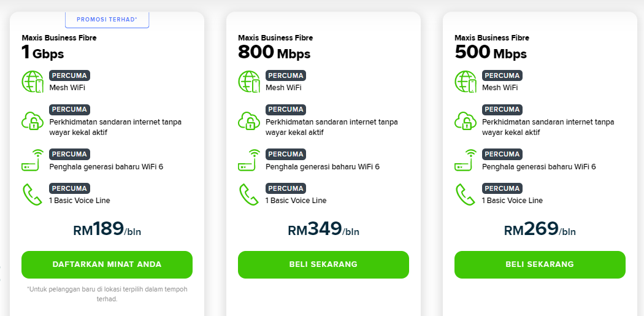Click the RM189/bln price text
Screen dimensions: 644x316
pyautogui.click(x=107, y=229)
